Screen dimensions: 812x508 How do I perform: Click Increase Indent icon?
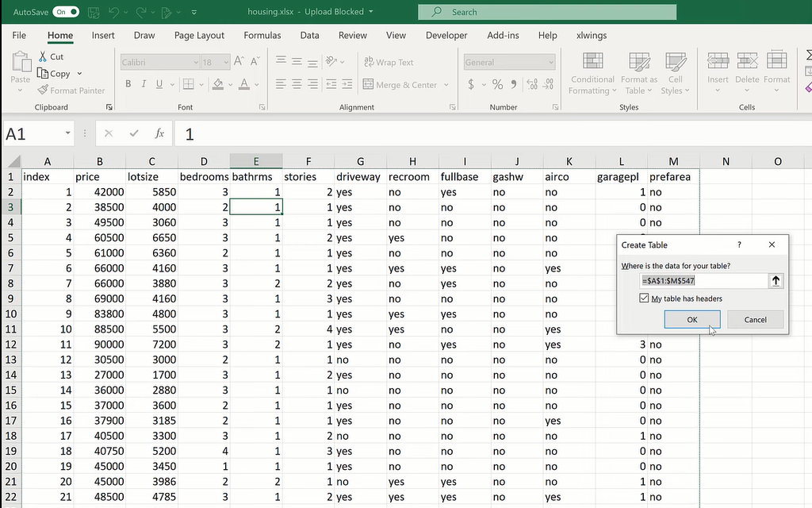347,84
